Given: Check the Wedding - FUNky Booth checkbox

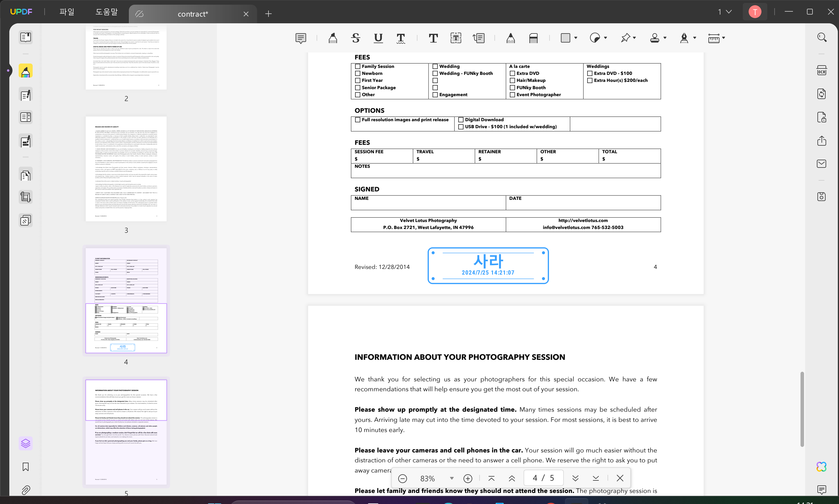Looking at the screenshot, I should tap(435, 73).
